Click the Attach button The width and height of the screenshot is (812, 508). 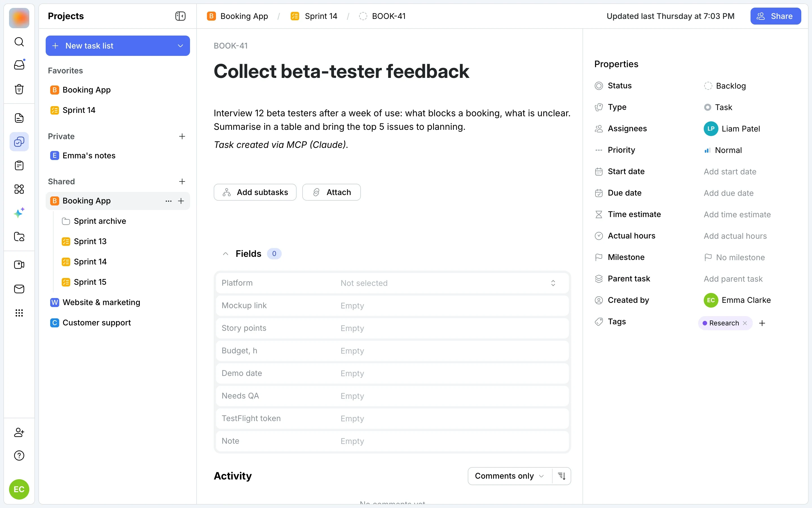click(x=332, y=192)
